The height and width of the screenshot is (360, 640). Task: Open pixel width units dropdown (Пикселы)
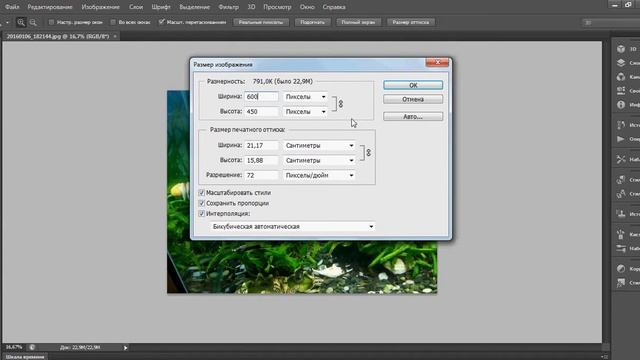click(305, 97)
